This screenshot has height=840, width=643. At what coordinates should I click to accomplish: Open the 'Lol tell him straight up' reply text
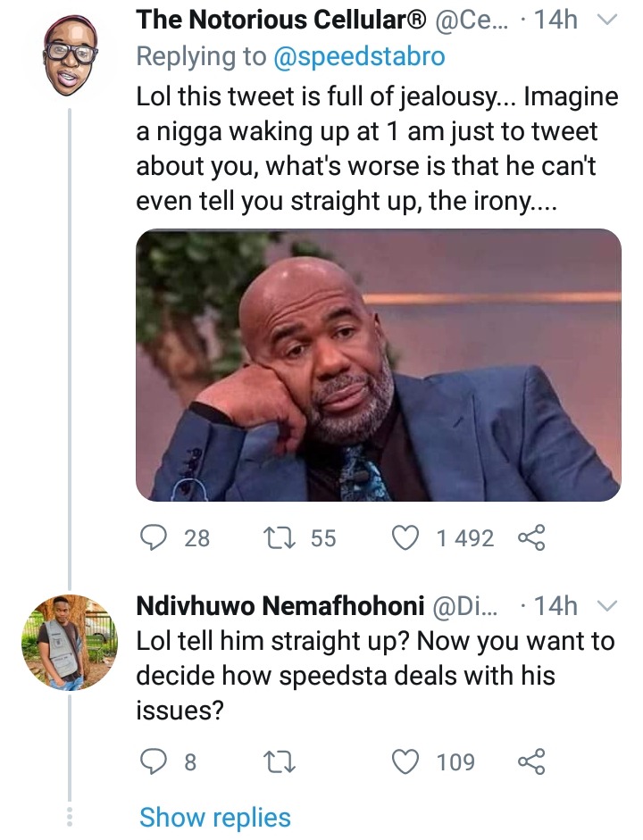pos(375,675)
